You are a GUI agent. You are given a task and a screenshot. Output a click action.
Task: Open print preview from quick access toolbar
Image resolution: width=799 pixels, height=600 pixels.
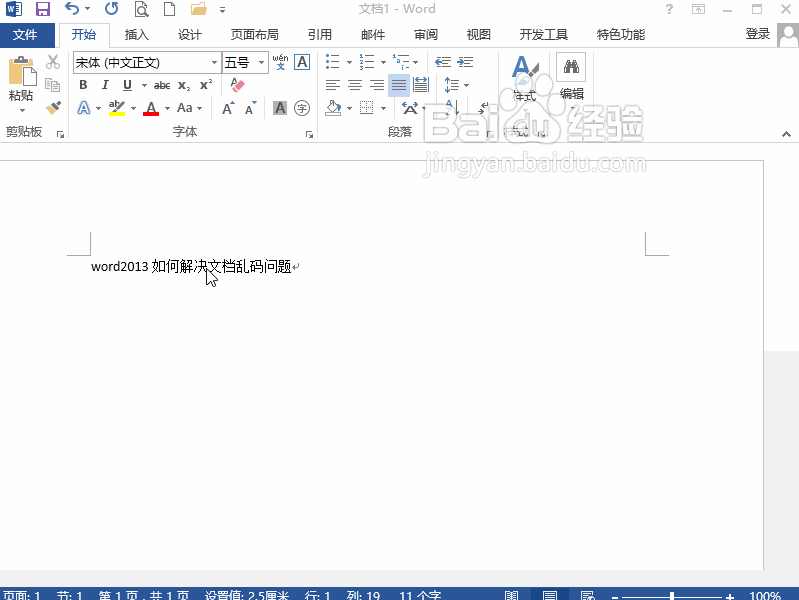coord(141,9)
